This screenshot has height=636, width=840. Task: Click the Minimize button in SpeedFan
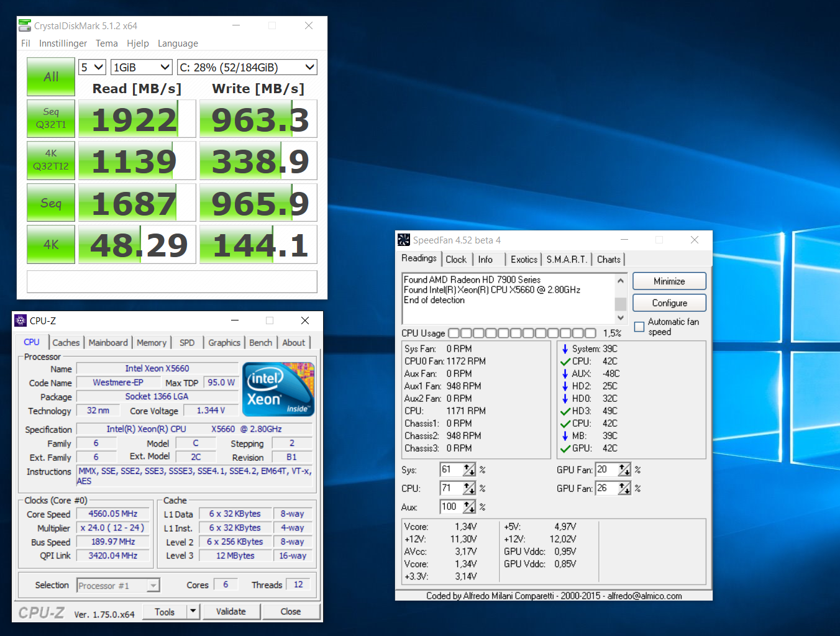coord(669,281)
